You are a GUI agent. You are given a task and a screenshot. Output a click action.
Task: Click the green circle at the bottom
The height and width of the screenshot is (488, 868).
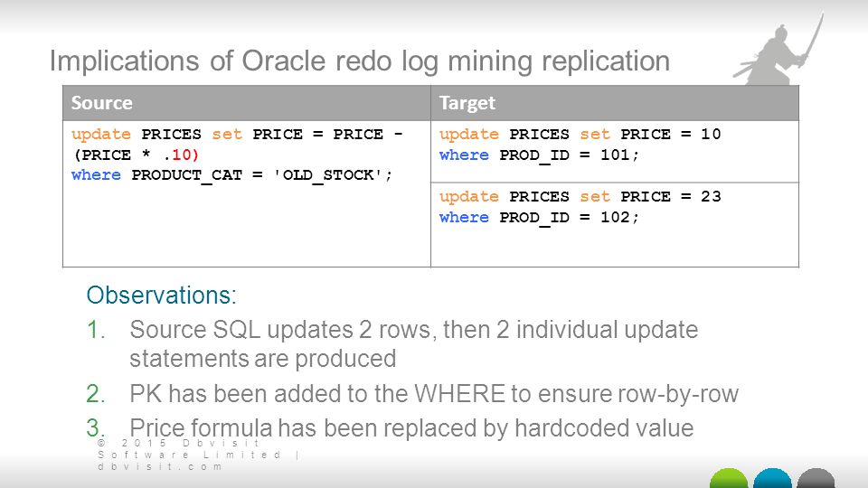[x=729, y=479]
